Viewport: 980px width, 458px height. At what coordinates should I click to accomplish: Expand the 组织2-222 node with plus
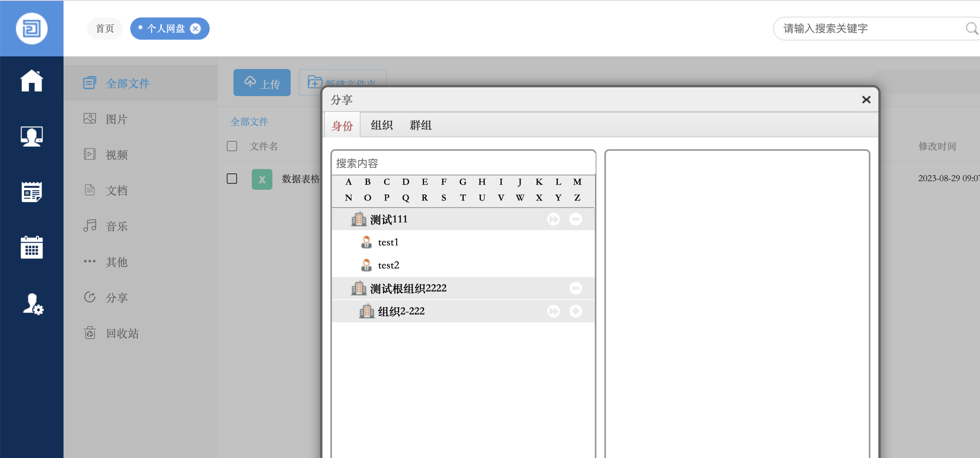(x=575, y=311)
